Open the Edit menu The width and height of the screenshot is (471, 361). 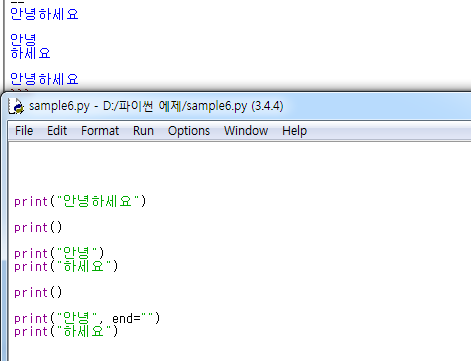[x=57, y=131]
